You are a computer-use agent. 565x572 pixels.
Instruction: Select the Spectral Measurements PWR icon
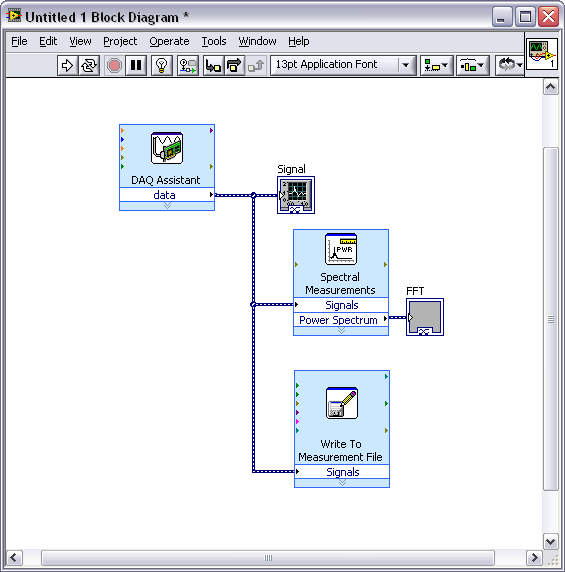pyautogui.click(x=341, y=249)
